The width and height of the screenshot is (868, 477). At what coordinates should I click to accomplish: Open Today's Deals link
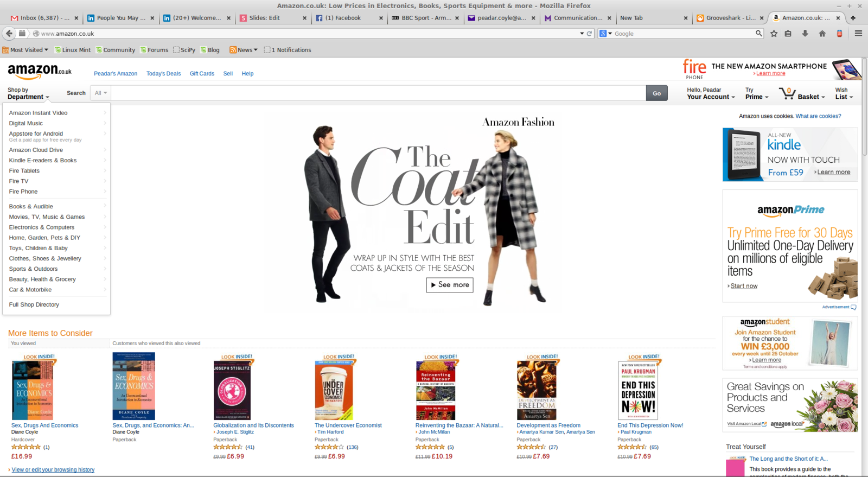click(x=163, y=74)
